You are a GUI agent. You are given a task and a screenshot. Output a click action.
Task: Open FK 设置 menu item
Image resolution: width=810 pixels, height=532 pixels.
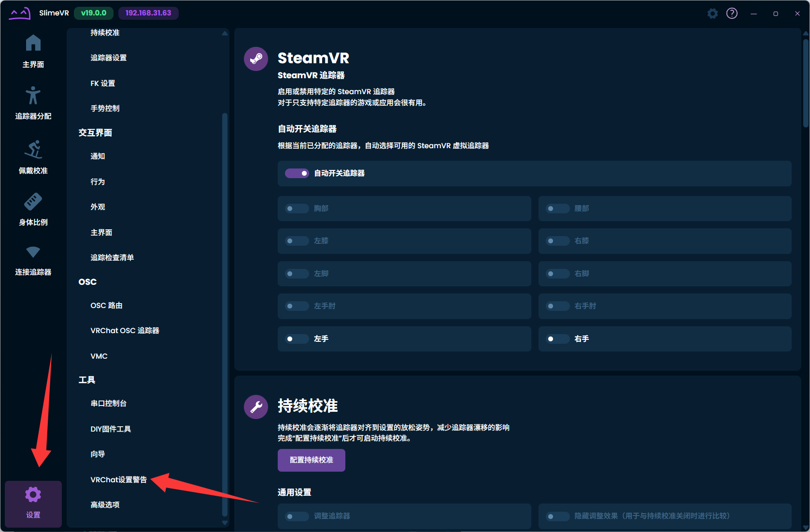pyautogui.click(x=103, y=84)
